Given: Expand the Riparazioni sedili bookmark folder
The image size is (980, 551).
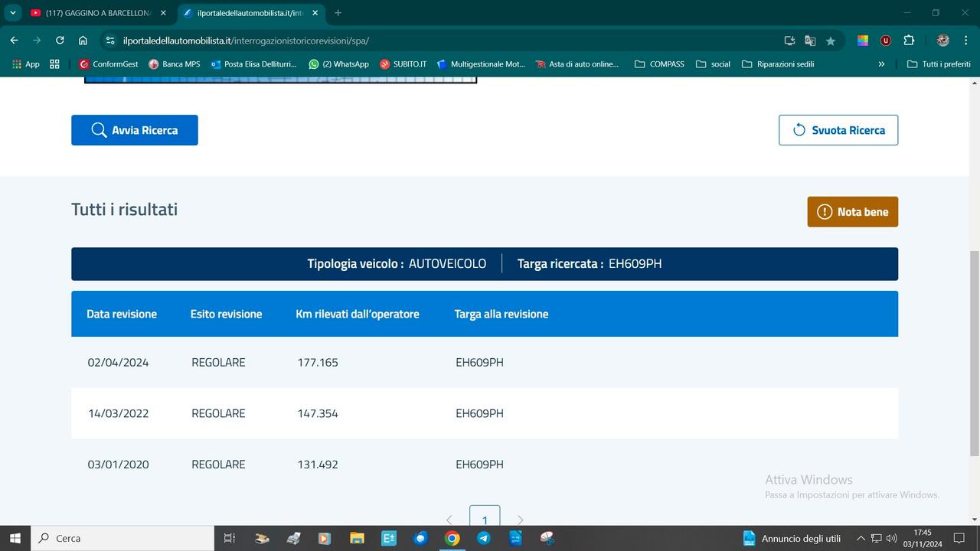Looking at the screenshot, I should [x=778, y=64].
